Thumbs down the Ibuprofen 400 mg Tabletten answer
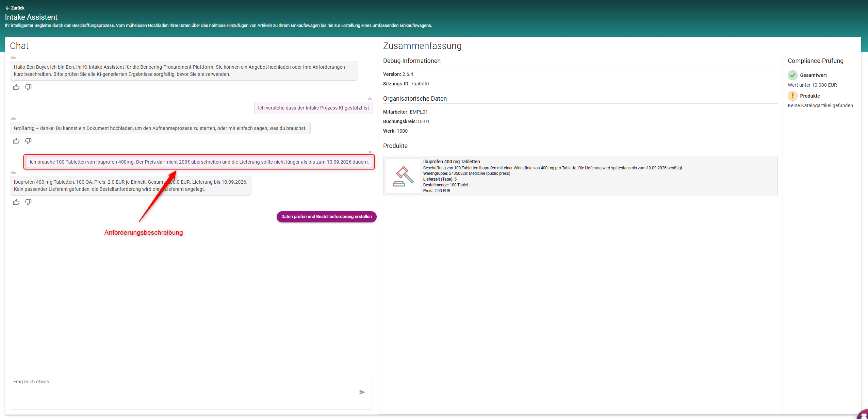This screenshot has height=419, width=868. (28, 202)
